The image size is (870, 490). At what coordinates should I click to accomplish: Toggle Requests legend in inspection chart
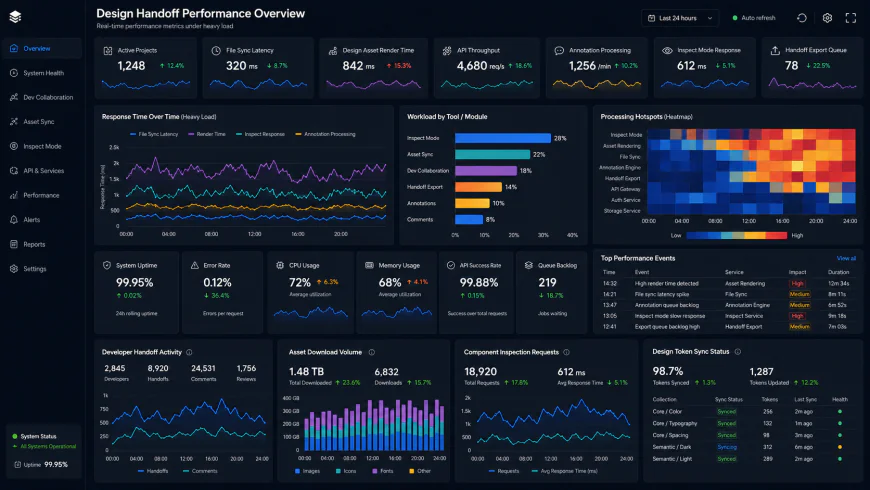504,471
